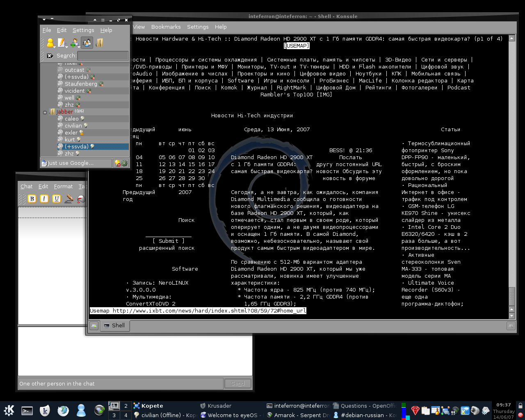Click the lock screen padlock panel icon
The width and height of the screenshot is (525, 420).
pyautogui.click(x=520, y=406)
